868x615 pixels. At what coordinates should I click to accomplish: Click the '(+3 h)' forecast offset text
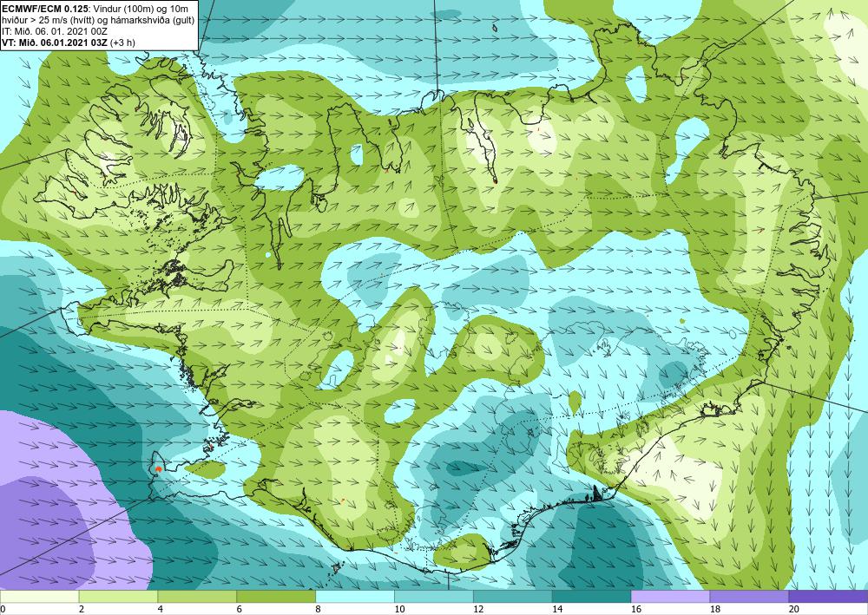click(x=123, y=43)
